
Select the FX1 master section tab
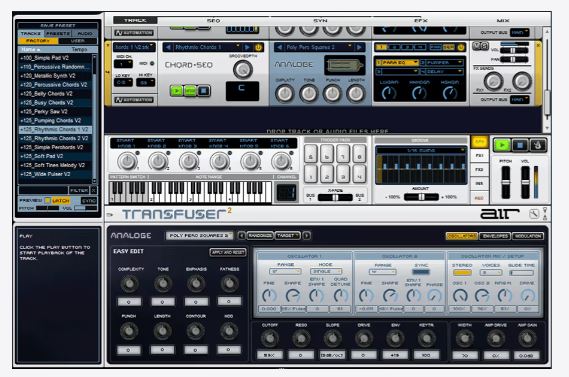click(479, 155)
